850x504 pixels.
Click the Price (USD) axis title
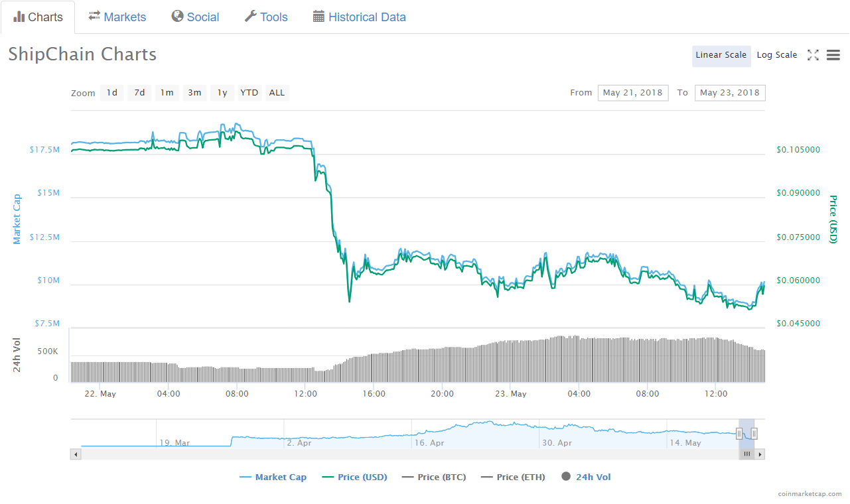coord(833,219)
